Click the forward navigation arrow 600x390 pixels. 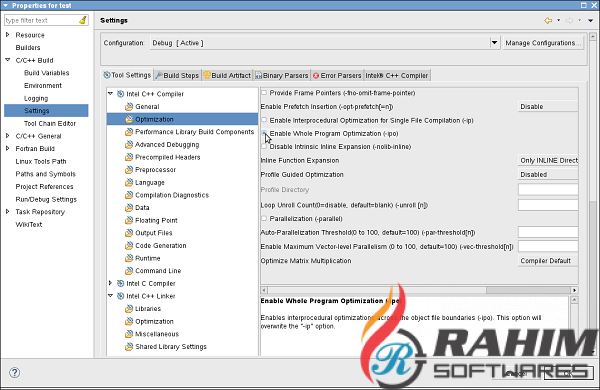click(x=569, y=20)
